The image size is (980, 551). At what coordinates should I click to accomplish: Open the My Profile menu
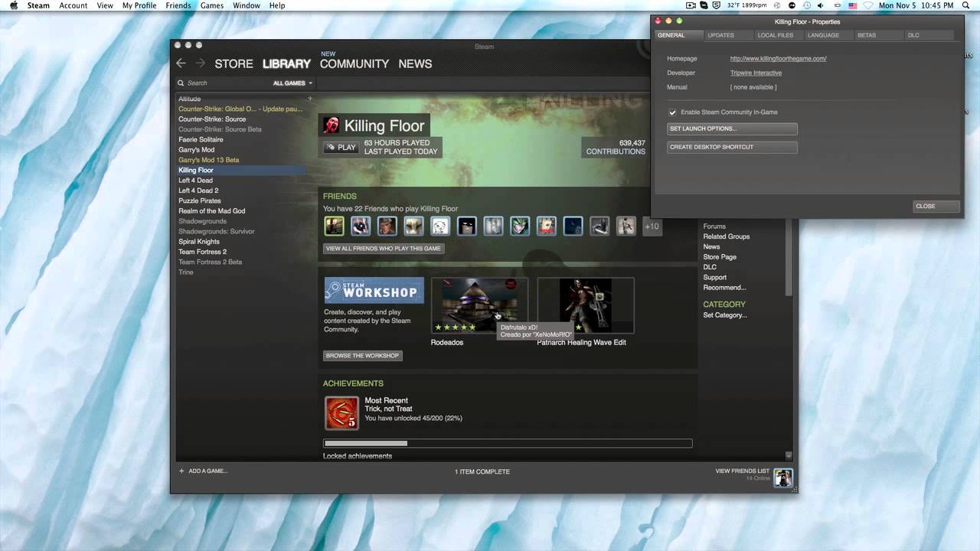[139, 5]
